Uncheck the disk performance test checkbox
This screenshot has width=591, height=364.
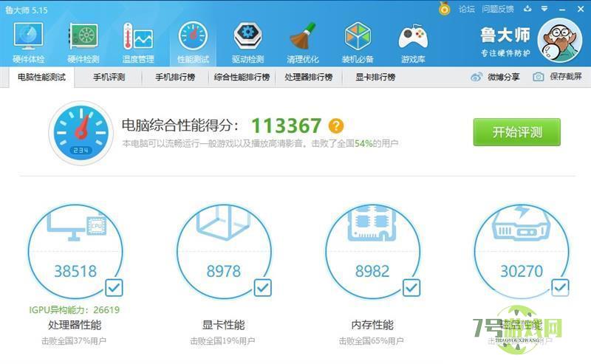560,288
